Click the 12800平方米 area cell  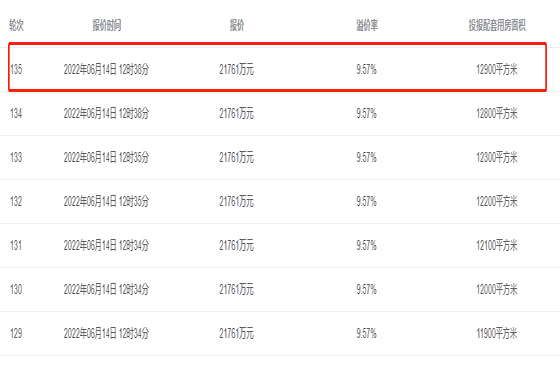click(497, 114)
